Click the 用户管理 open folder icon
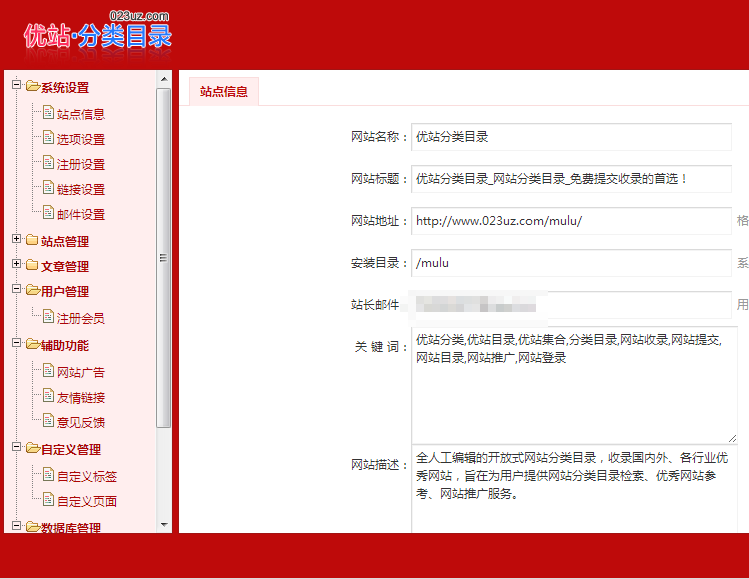This screenshot has width=749, height=579. click(x=32, y=290)
